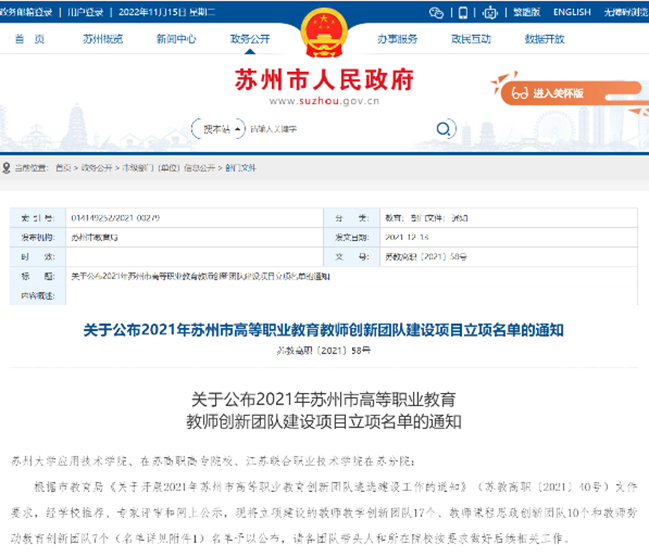
Task: Click the 繁體版 traditional Chinese link
Action: coord(527,12)
